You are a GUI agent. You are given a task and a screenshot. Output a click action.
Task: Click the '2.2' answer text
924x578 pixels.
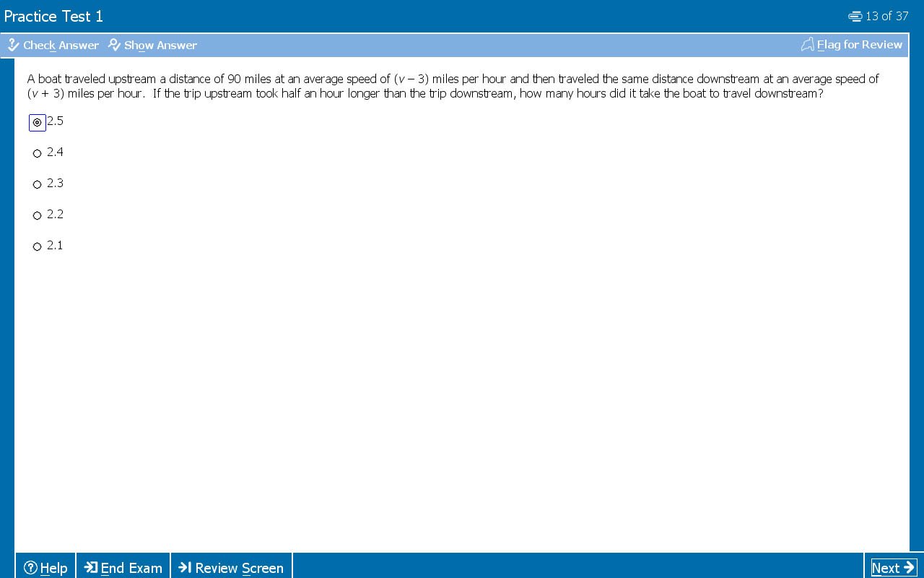tap(55, 214)
